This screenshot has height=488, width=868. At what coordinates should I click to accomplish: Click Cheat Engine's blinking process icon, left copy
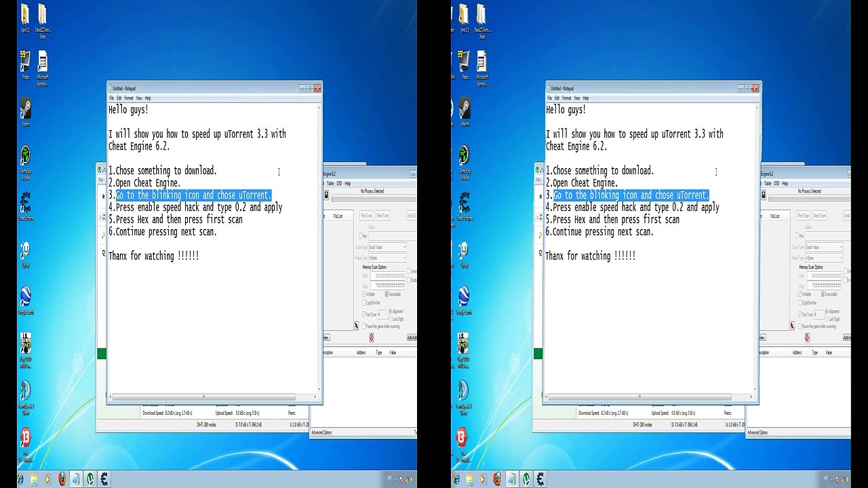point(326,195)
